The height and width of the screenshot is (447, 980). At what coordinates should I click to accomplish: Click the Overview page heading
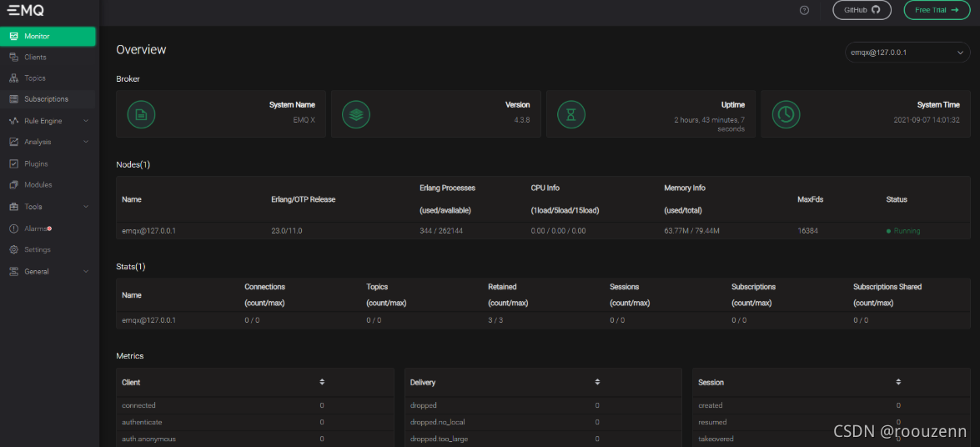point(141,49)
